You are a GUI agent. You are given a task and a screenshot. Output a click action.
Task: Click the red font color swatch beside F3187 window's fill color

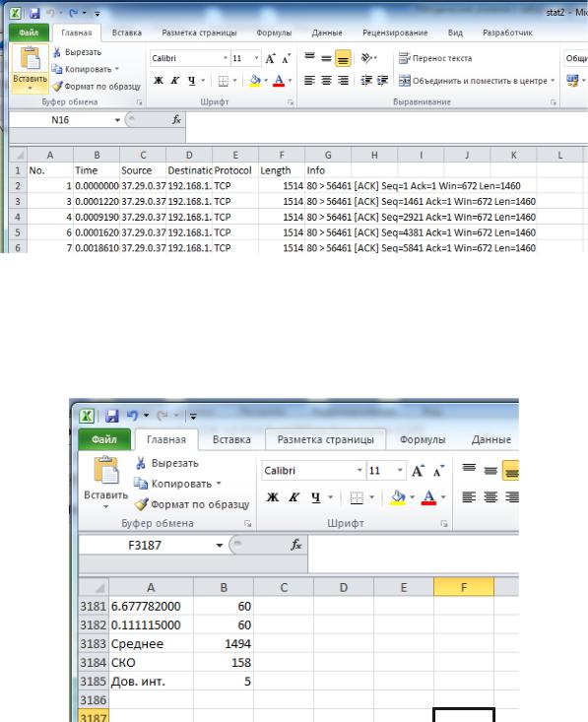pos(428,497)
